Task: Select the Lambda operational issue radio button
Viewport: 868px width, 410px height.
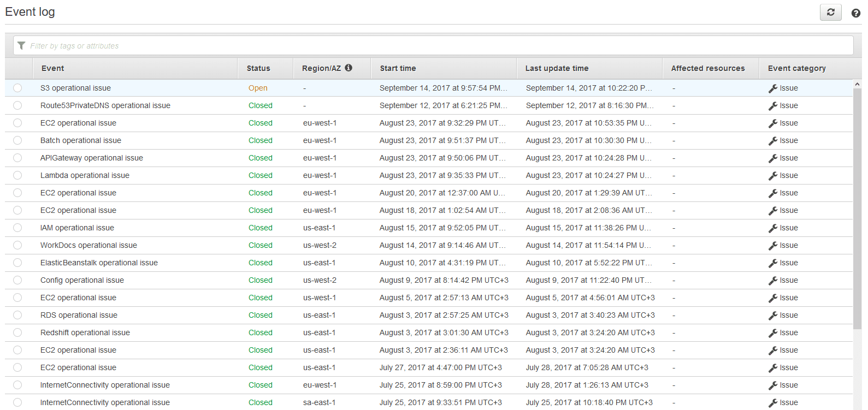Action: (x=17, y=175)
